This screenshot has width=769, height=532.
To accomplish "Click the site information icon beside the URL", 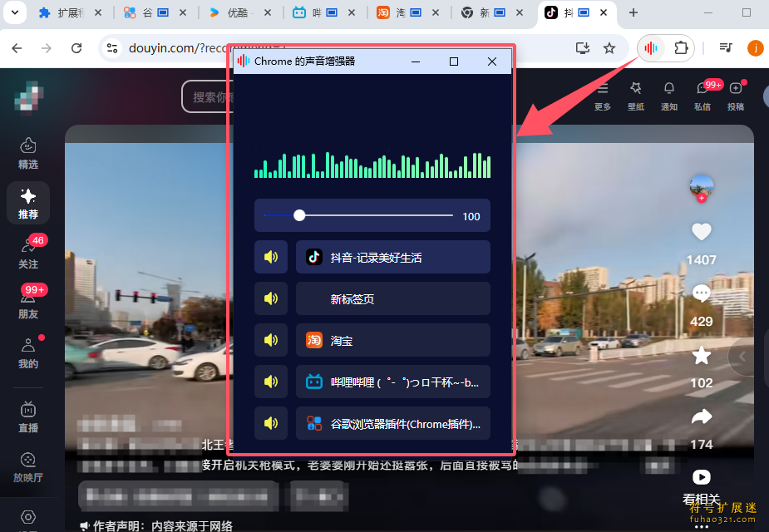I will tap(112, 48).
